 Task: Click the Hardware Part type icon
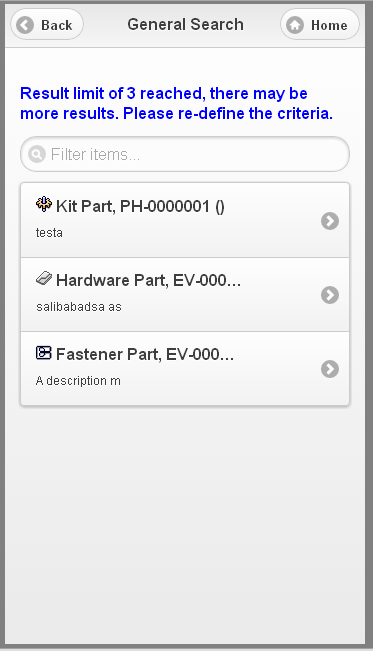click(44, 278)
